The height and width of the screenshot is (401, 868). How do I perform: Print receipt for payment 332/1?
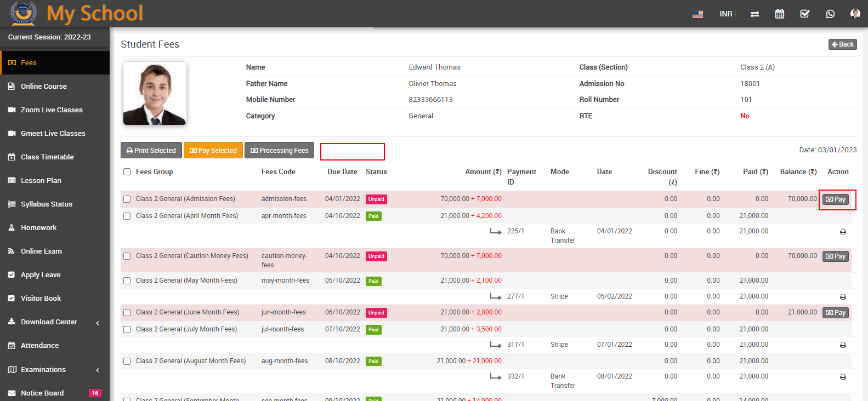[x=843, y=377]
